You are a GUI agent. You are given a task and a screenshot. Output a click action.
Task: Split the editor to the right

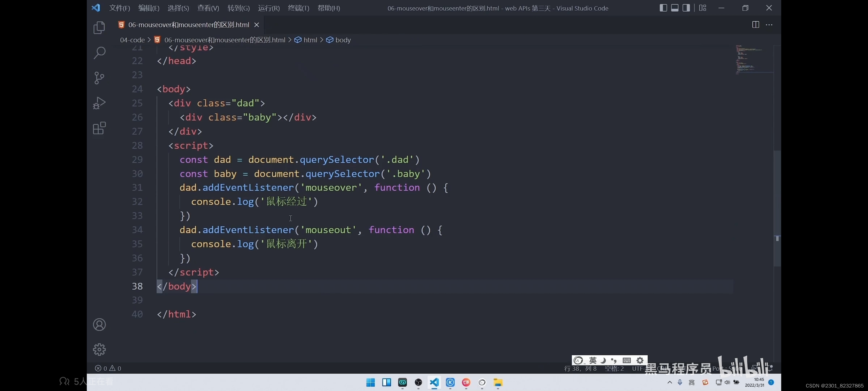tap(755, 25)
